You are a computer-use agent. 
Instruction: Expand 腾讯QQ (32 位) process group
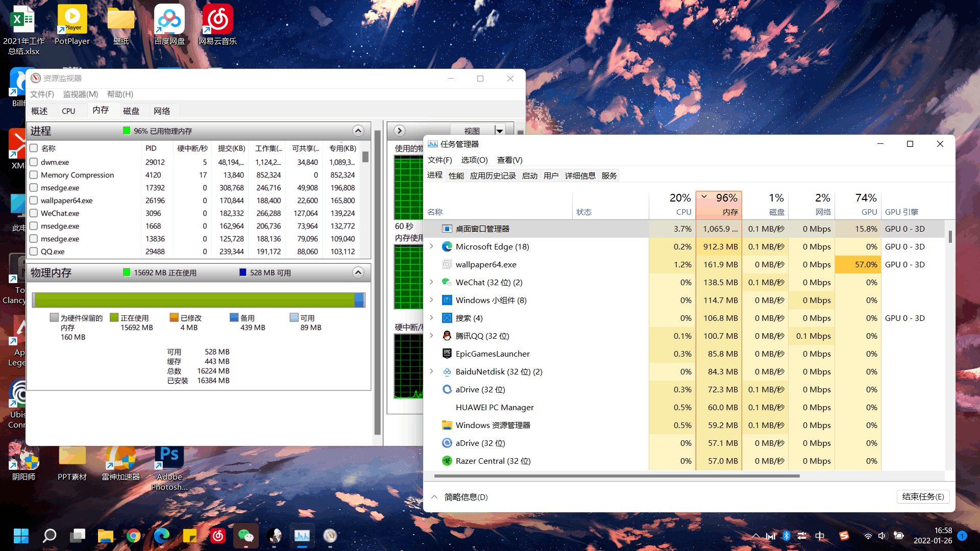point(432,336)
